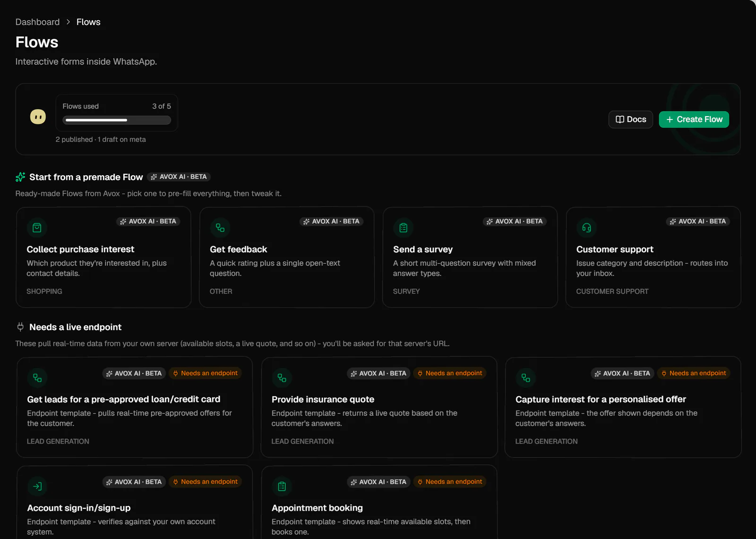Select Get leads for a pre-approved loan/credit card
This screenshot has height=539, width=756.
[x=124, y=399]
